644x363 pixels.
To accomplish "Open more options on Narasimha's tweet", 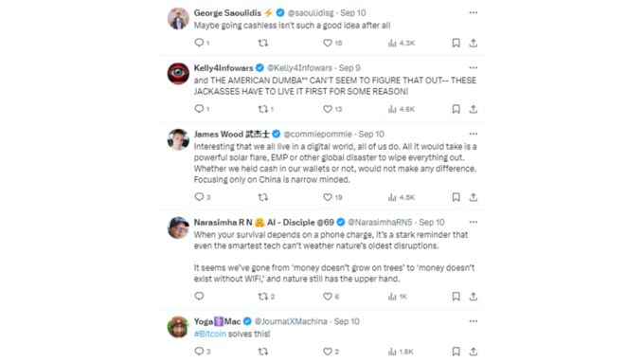I will [474, 222].
